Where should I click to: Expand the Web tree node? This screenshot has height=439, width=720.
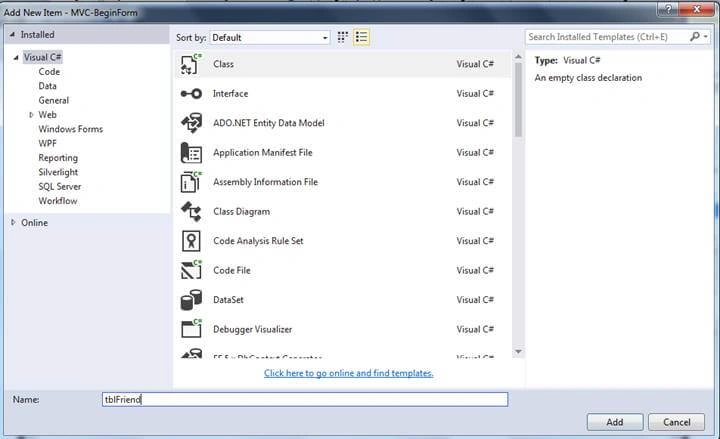pos(31,115)
